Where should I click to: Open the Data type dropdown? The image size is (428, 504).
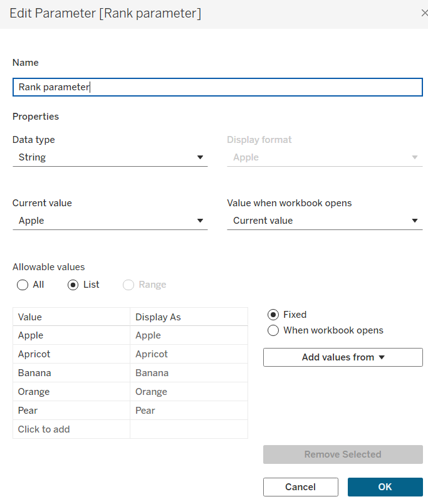(x=110, y=157)
